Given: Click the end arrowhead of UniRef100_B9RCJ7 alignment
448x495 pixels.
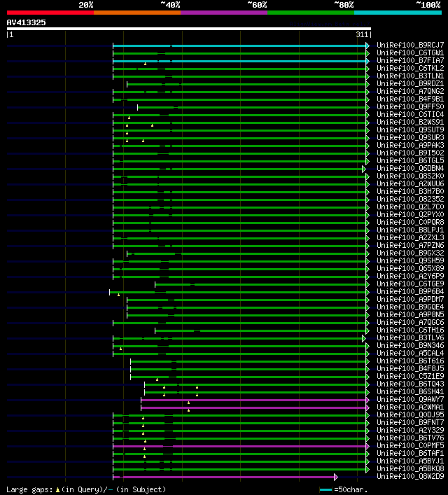Looking at the screenshot, I should click(x=367, y=46).
